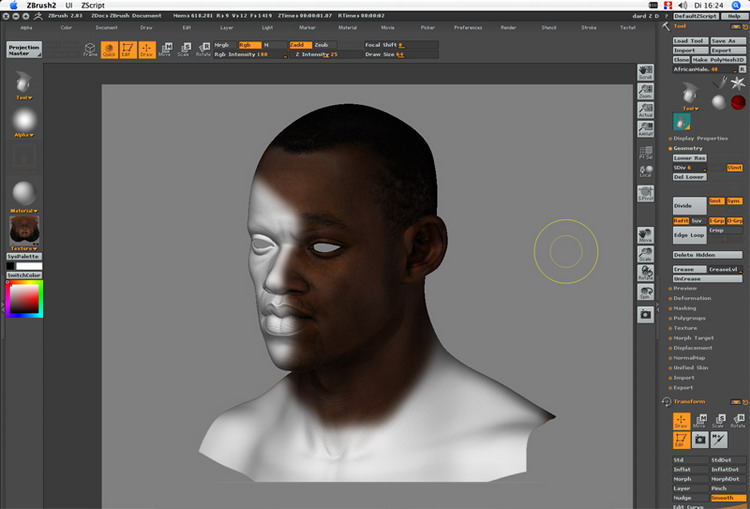The image size is (750, 509).
Task: Open macOS Spotlight search icon
Action: pos(738,5)
